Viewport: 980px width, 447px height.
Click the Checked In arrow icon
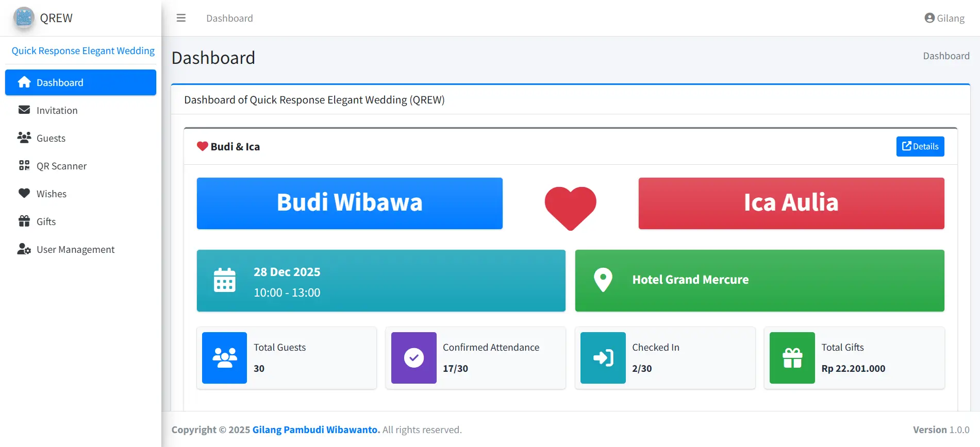(x=603, y=358)
